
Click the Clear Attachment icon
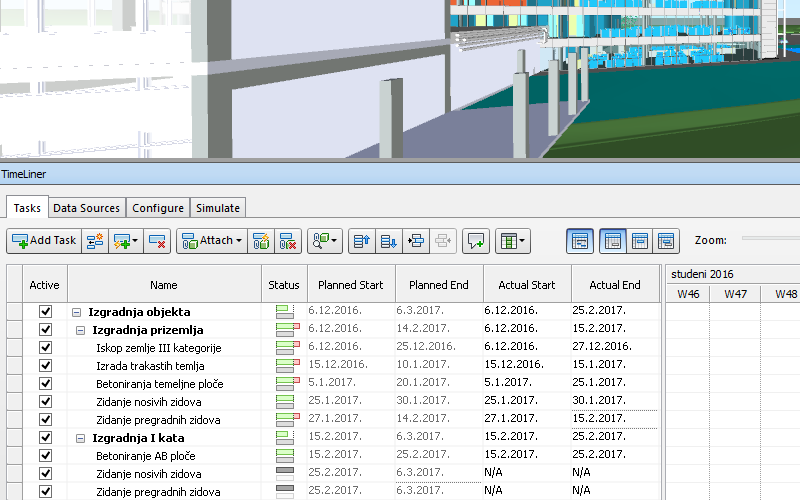(x=288, y=240)
